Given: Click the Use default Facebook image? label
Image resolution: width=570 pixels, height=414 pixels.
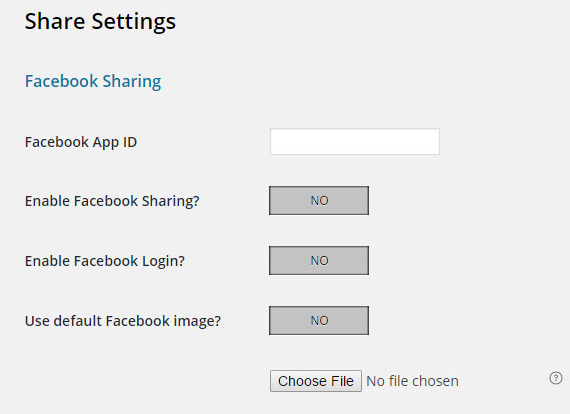Looking at the screenshot, I should [x=123, y=321].
